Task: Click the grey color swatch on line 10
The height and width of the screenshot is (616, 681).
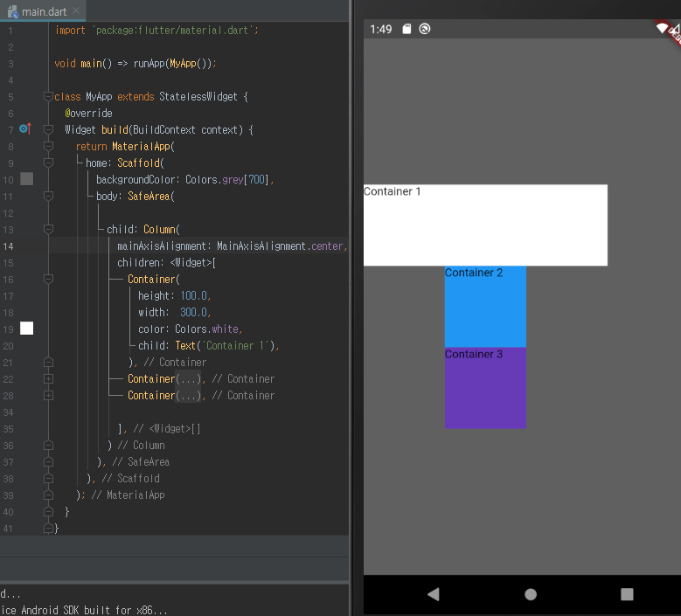Action: tap(26, 179)
